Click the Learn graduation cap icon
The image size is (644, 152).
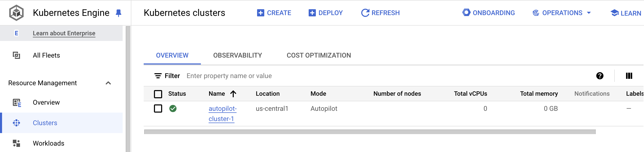[x=614, y=13]
